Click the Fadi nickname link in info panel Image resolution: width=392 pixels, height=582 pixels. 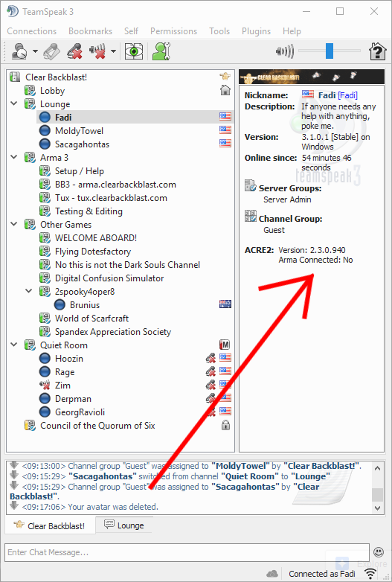[347, 95]
